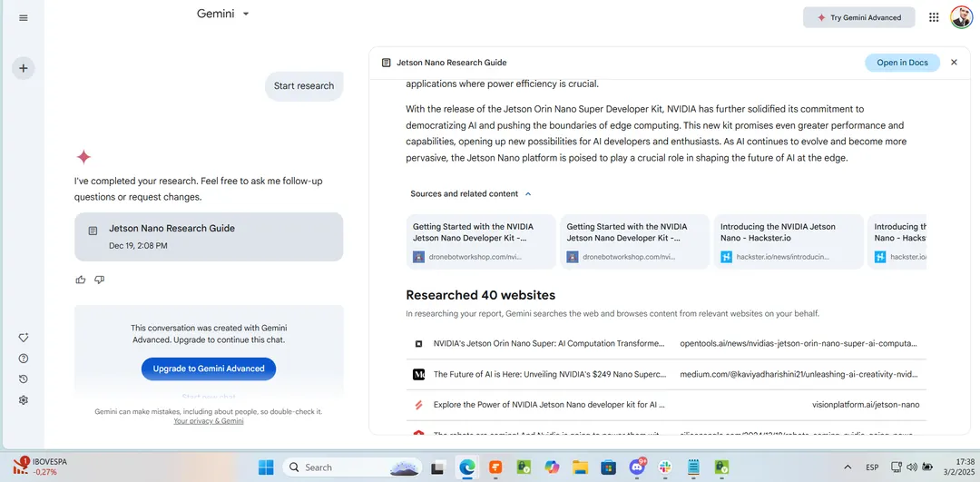Open the IBOVESPA stock widget in taskbar
The height and width of the screenshot is (482, 980).
[41, 467]
